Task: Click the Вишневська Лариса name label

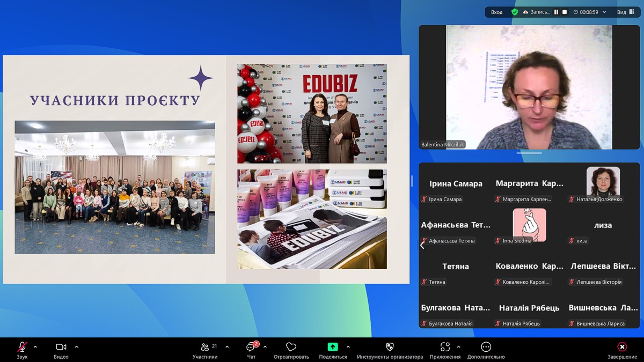Action: click(x=601, y=324)
